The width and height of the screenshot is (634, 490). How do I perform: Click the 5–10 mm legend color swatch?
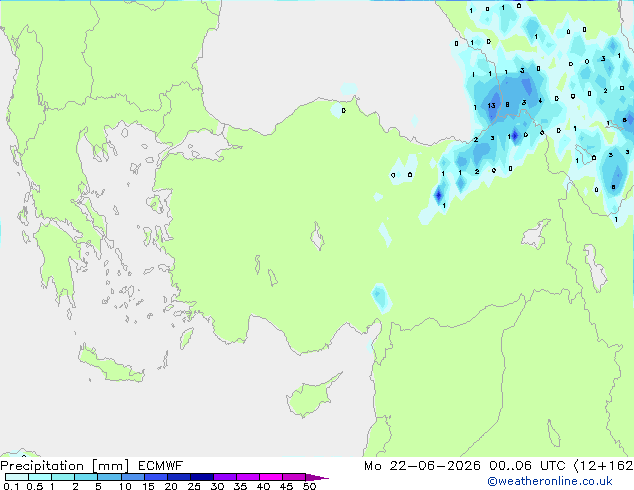click(109, 477)
